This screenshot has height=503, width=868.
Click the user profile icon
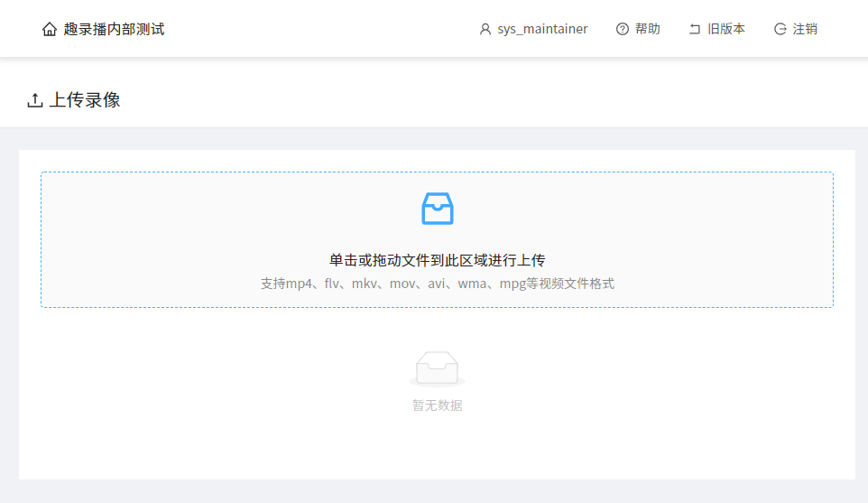coord(485,29)
